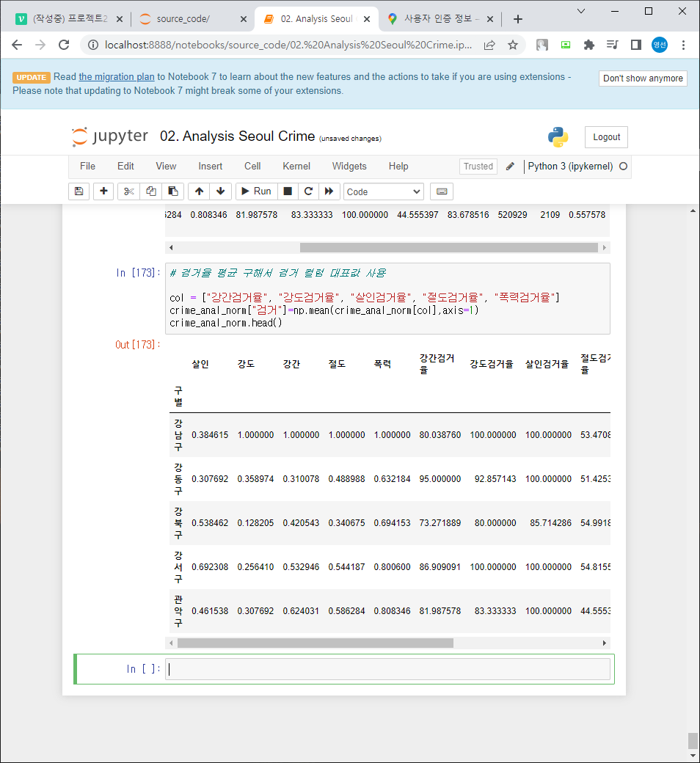Open the Cell menu

click(x=252, y=167)
